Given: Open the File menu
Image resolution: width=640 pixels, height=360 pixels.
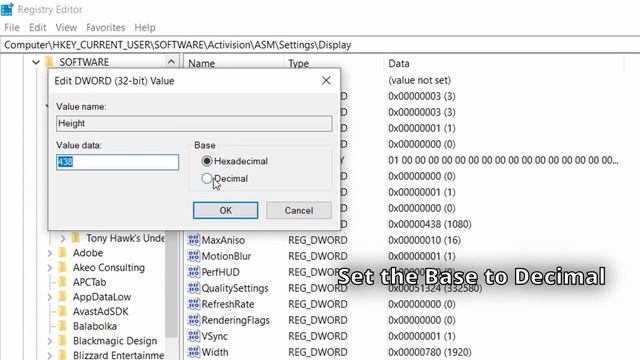Looking at the screenshot, I should (x=12, y=27).
